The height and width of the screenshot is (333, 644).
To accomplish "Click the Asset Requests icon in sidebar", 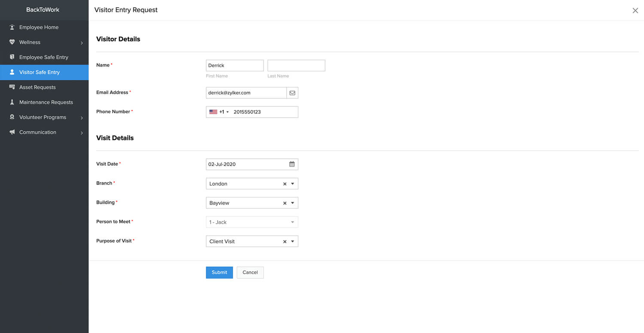I will [x=12, y=87].
